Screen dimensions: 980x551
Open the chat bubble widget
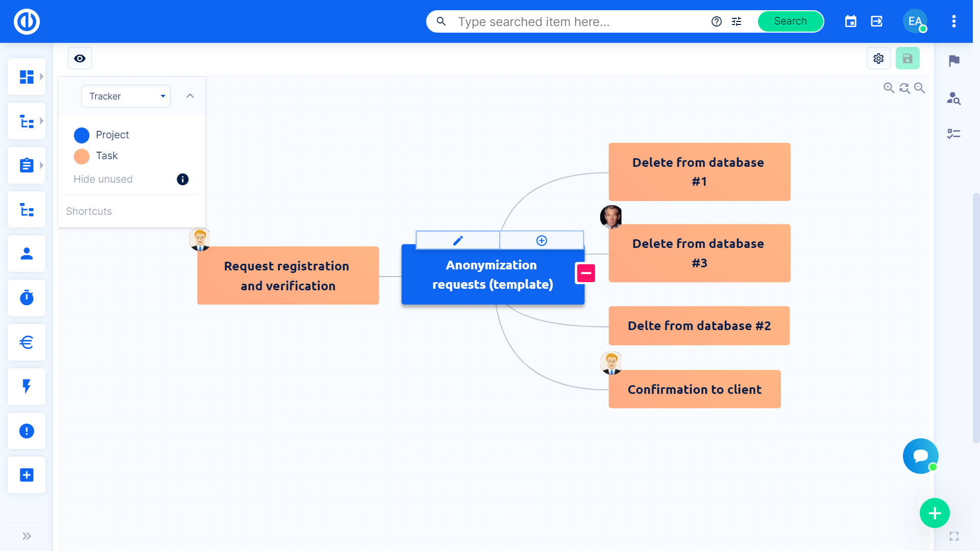(920, 456)
